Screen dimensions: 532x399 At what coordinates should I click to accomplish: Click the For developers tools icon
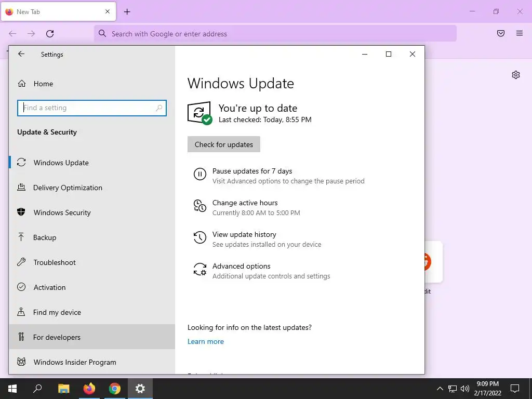(21, 337)
